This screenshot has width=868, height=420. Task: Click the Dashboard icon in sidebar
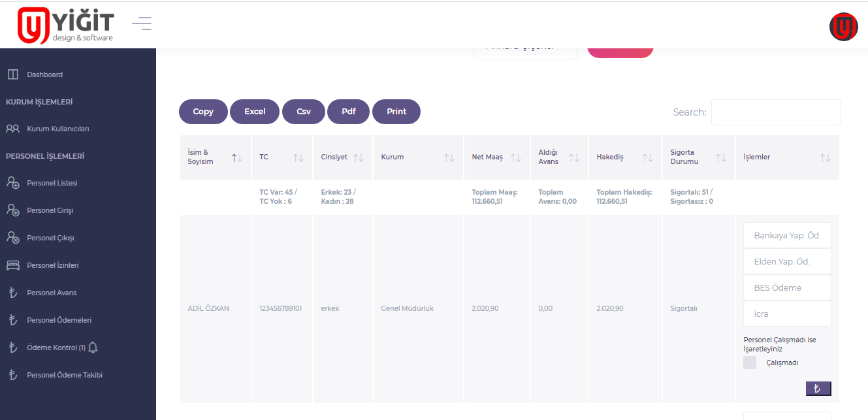(x=13, y=74)
